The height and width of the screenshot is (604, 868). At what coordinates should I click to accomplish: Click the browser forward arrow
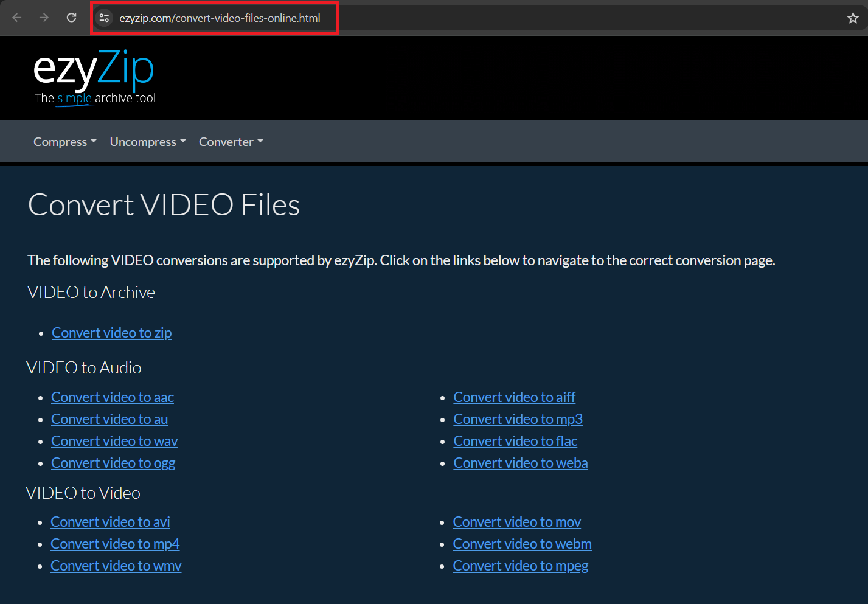[x=44, y=18]
